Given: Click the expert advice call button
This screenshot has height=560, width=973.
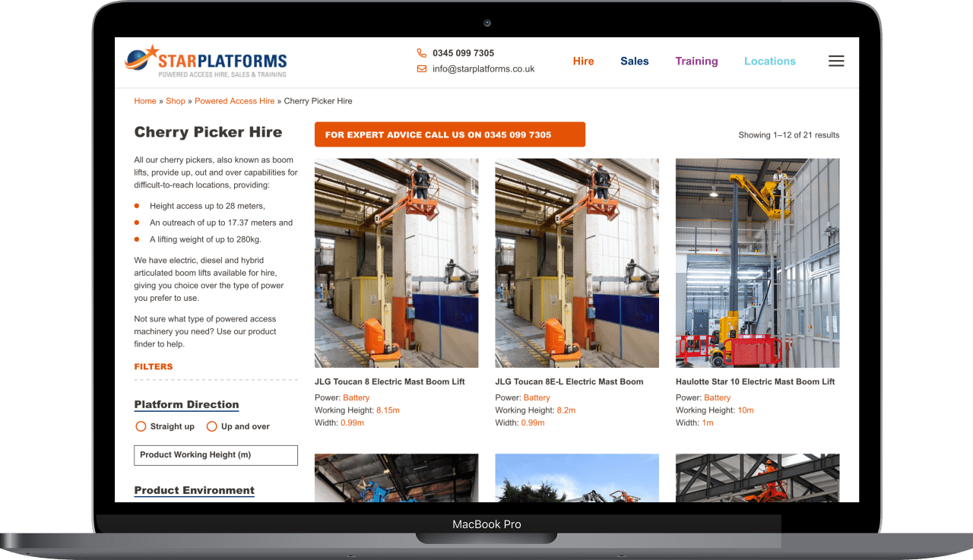Looking at the screenshot, I should pyautogui.click(x=450, y=134).
